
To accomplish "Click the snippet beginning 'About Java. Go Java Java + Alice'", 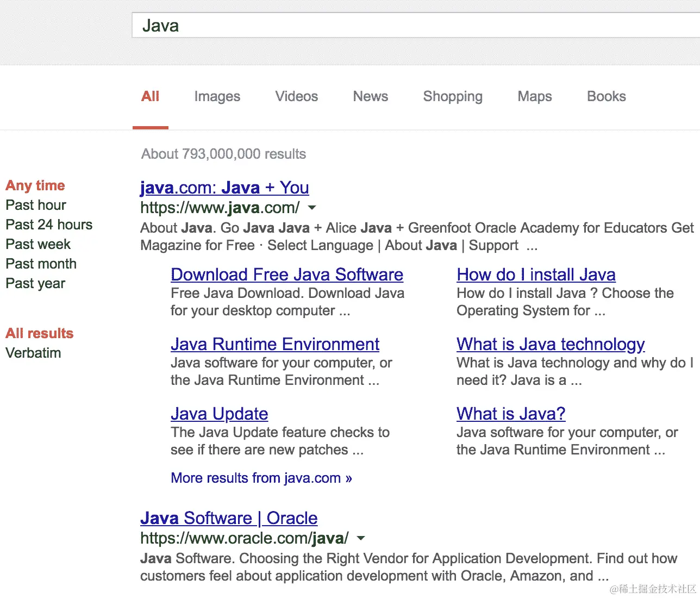I will 417,236.
